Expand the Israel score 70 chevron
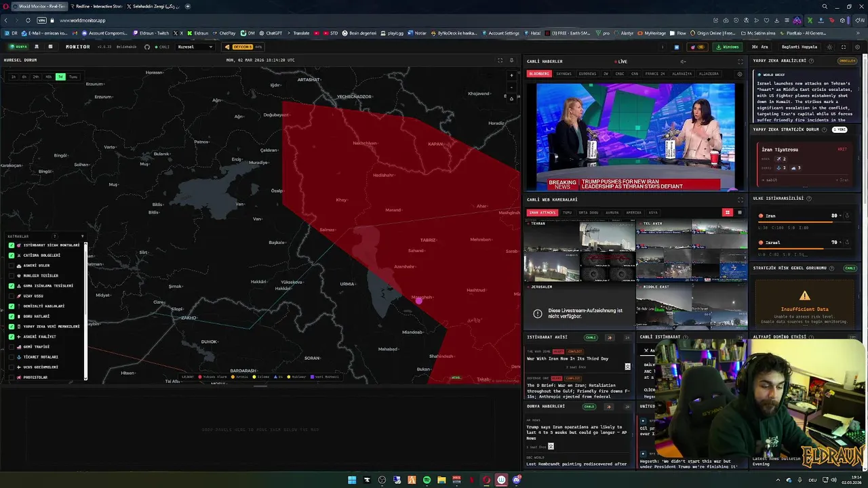Screen dimensions: 868x488 point(840,242)
